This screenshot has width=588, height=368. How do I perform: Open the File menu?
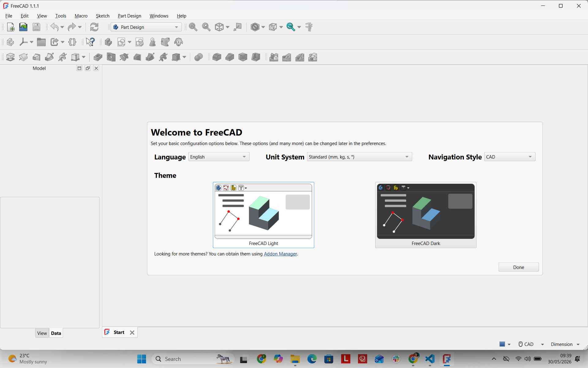point(9,16)
